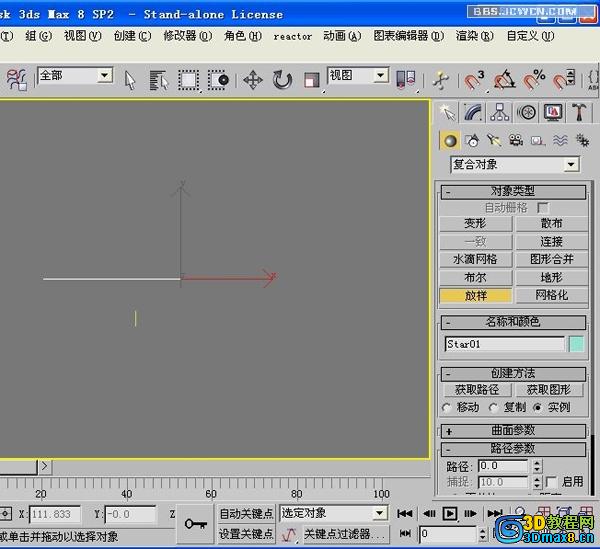Select the 复制 (Copy) radio button
Viewport: 600px width, 549px height.
[493, 408]
